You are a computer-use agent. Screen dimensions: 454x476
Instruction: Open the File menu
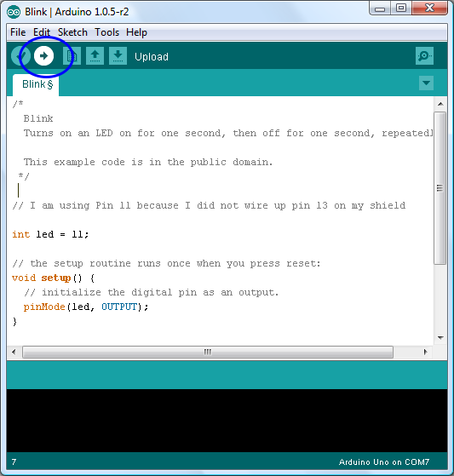pos(18,32)
